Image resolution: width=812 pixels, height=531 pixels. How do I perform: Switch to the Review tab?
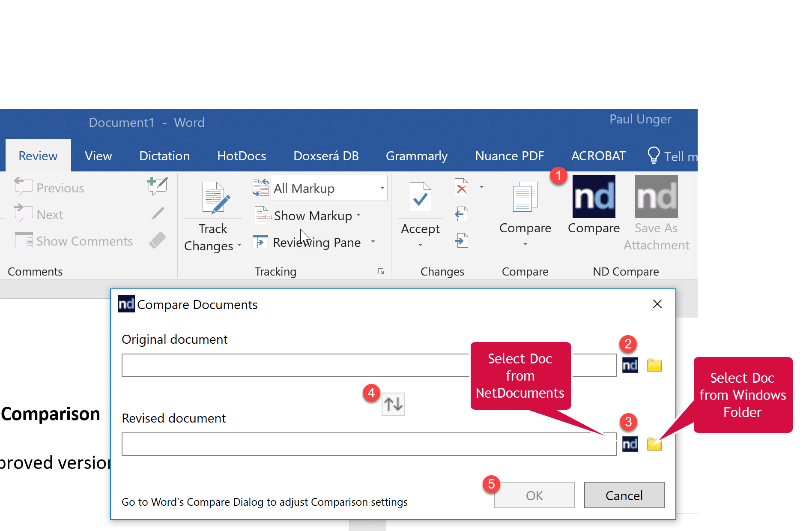click(x=38, y=156)
